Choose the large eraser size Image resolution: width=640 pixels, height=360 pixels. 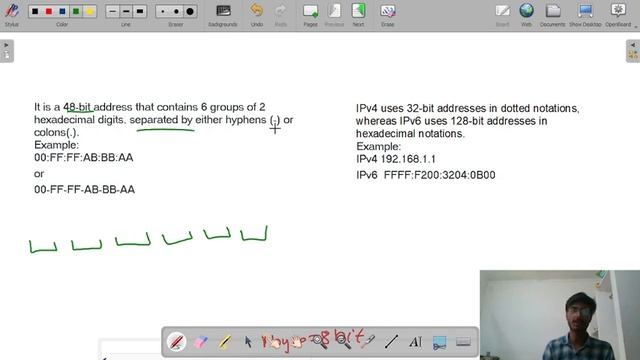[190, 11]
